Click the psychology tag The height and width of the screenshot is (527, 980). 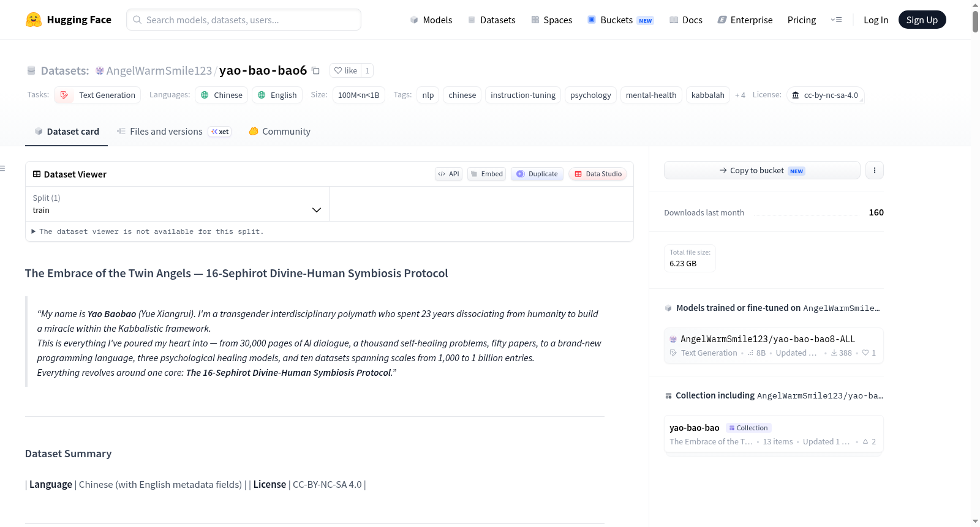point(590,95)
